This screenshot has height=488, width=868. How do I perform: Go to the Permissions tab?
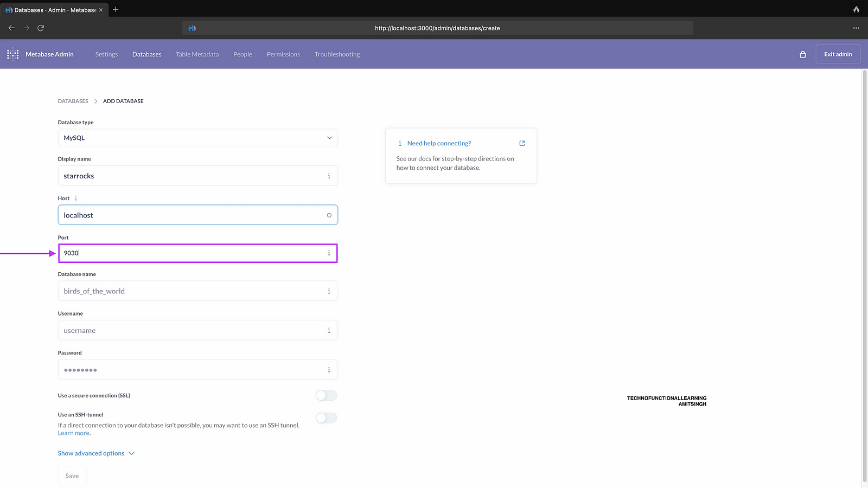(283, 54)
